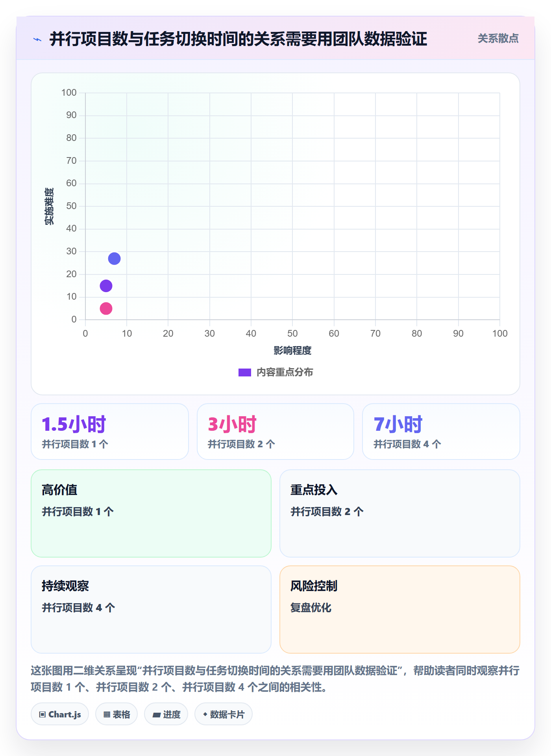Screen dimensions: 551x756
Task: Click the y-axis tick label 100
Action: point(69,93)
